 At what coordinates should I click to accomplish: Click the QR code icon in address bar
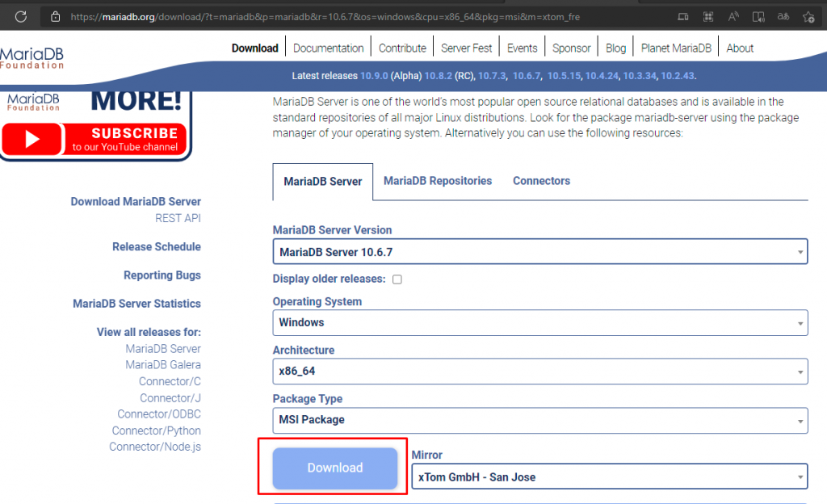708,16
